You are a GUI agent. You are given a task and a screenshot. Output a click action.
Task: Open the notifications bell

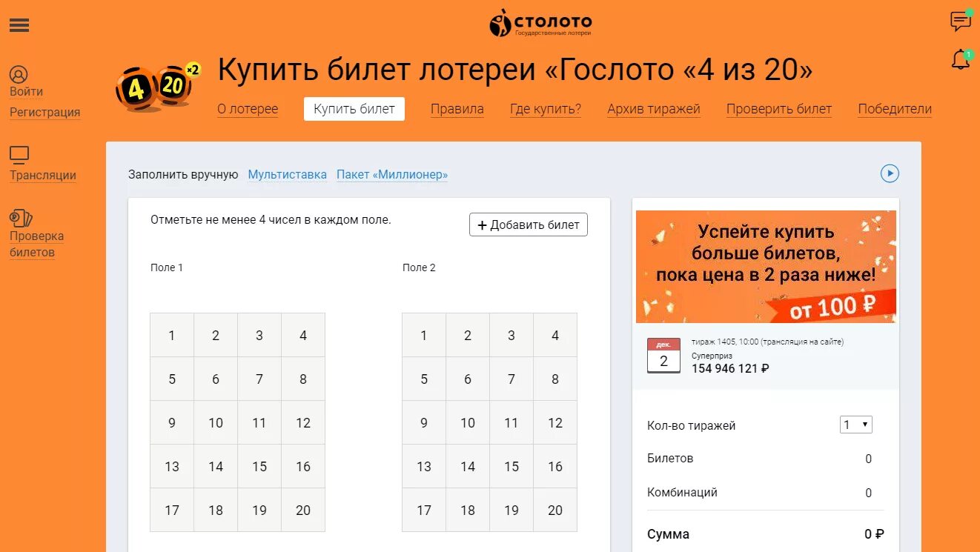(x=961, y=59)
